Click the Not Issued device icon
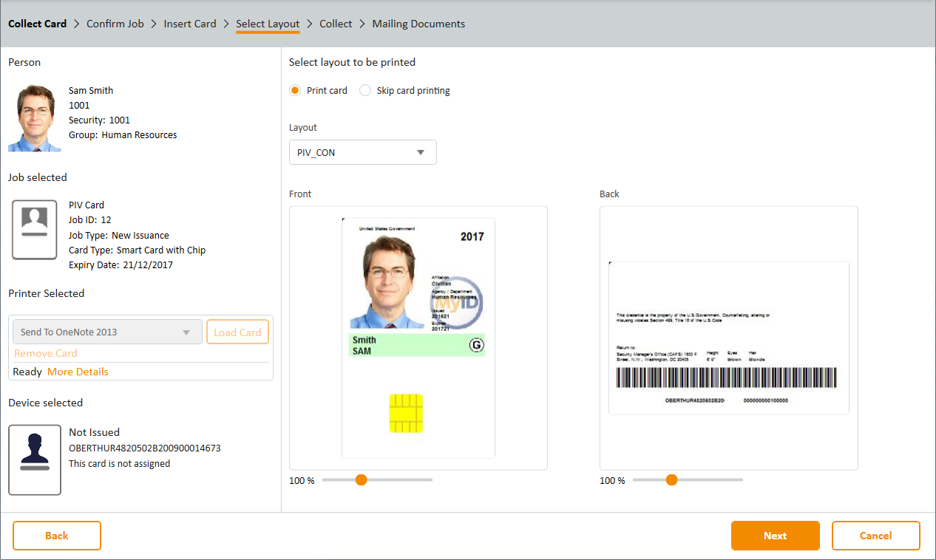 click(35, 460)
